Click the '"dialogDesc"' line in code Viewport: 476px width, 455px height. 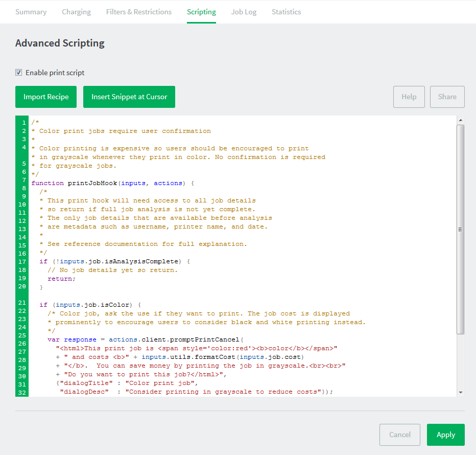click(x=197, y=392)
